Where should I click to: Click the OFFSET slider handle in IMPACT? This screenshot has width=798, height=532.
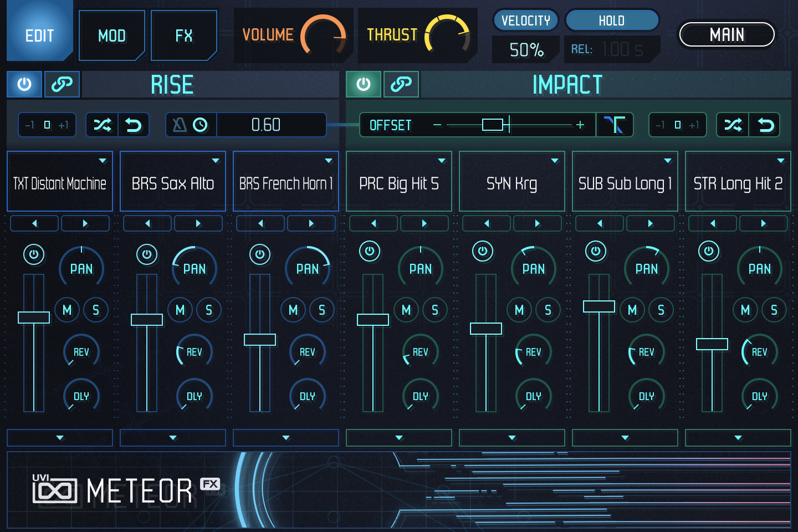click(493, 125)
